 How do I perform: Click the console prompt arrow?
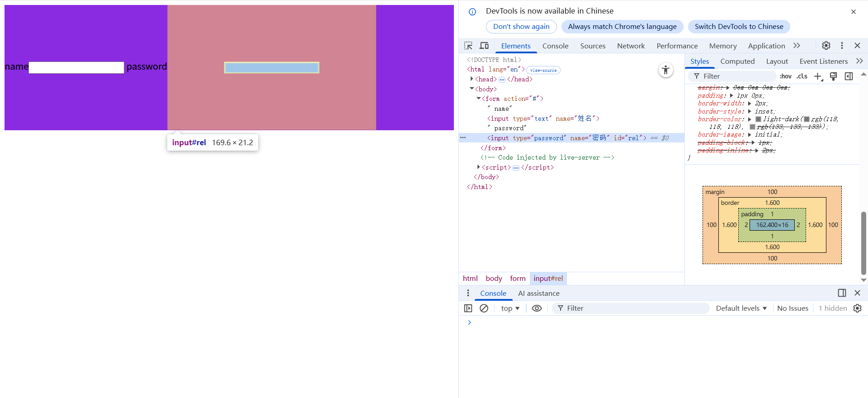[x=469, y=322]
